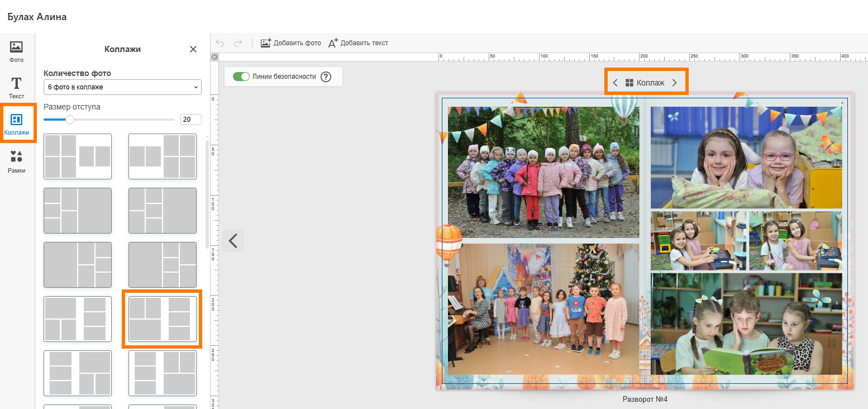Click Добавить фото in toolbar

(x=290, y=43)
